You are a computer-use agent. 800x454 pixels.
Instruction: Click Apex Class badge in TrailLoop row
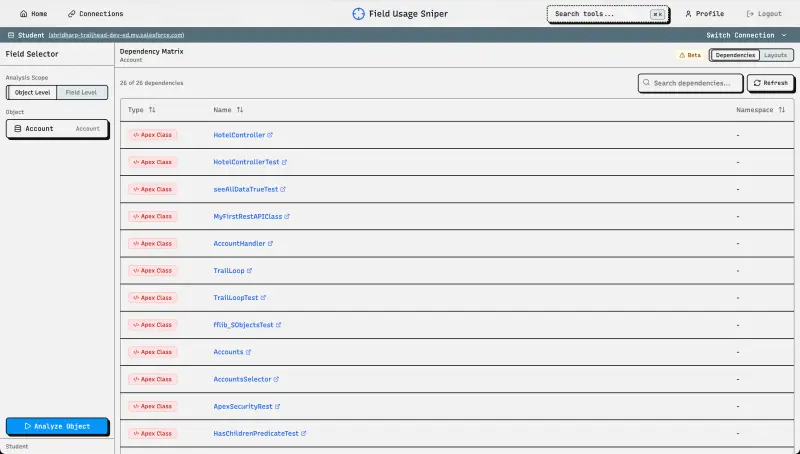(153, 271)
